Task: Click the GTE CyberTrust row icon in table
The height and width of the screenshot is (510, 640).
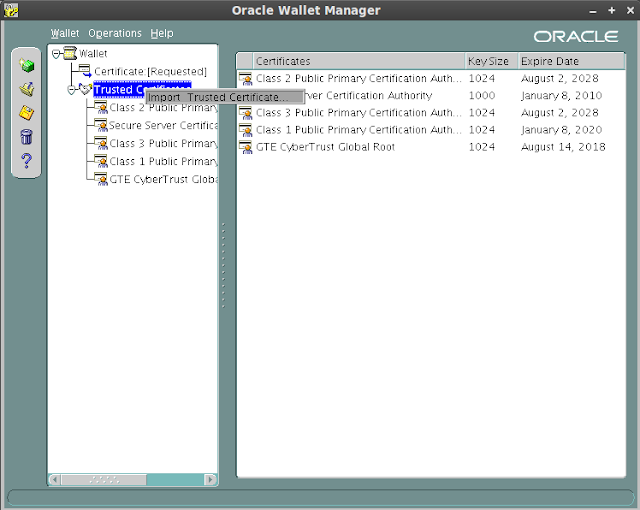Action: point(246,147)
